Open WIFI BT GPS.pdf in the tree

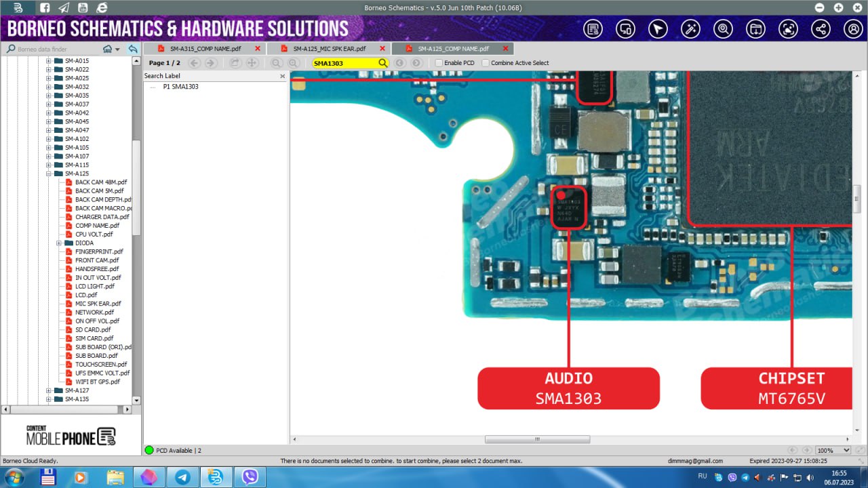(98, 382)
